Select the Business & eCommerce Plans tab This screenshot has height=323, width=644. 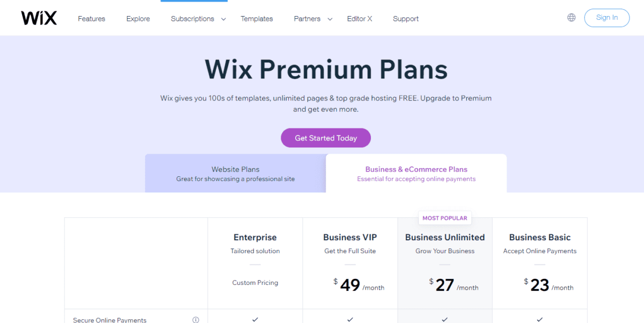pyautogui.click(x=416, y=173)
